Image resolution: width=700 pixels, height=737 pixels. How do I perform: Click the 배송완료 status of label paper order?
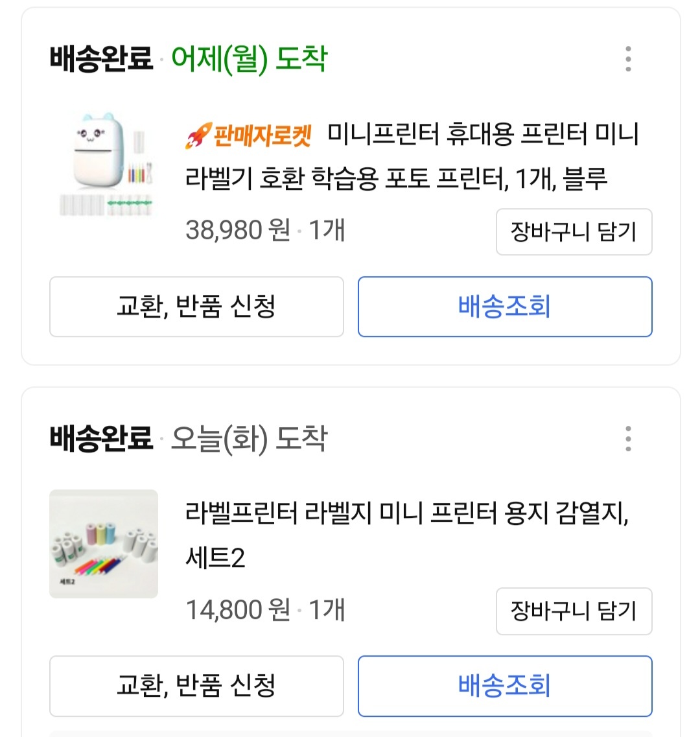click(101, 439)
